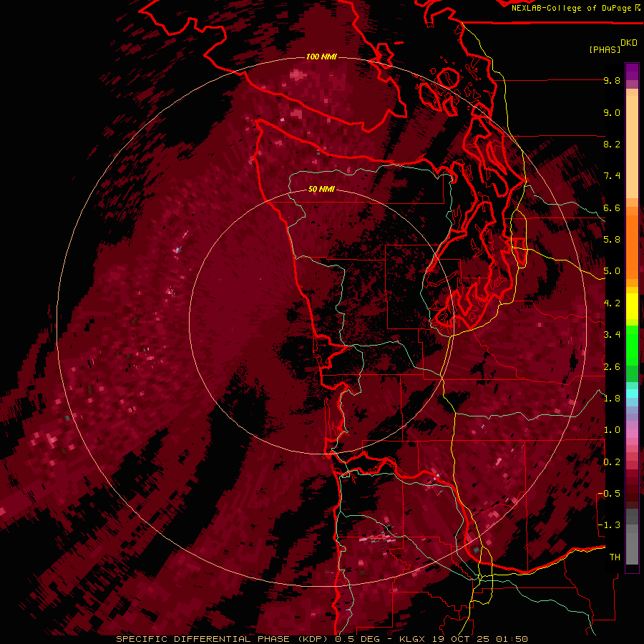The image size is (644, 644).
Task: Click the -0.5 scale value
Action: tap(609, 494)
